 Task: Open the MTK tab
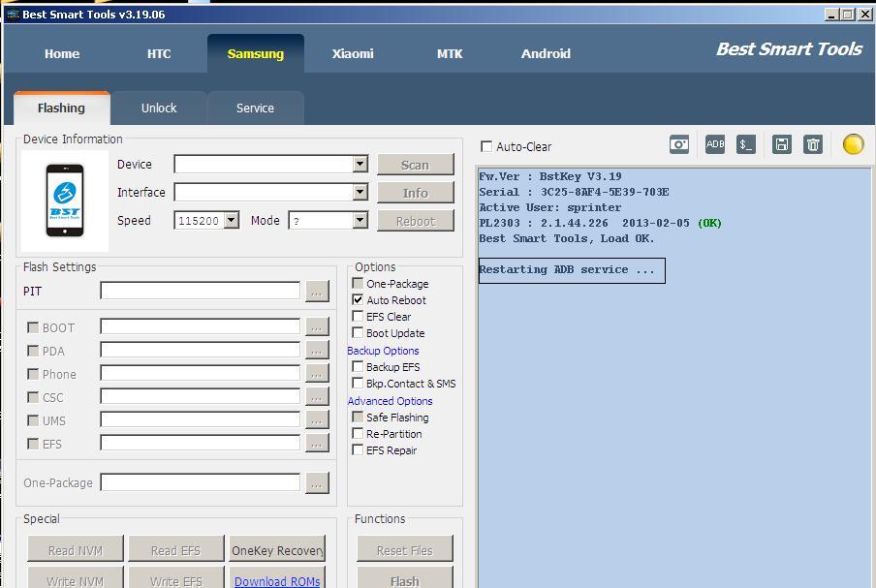(450, 53)
